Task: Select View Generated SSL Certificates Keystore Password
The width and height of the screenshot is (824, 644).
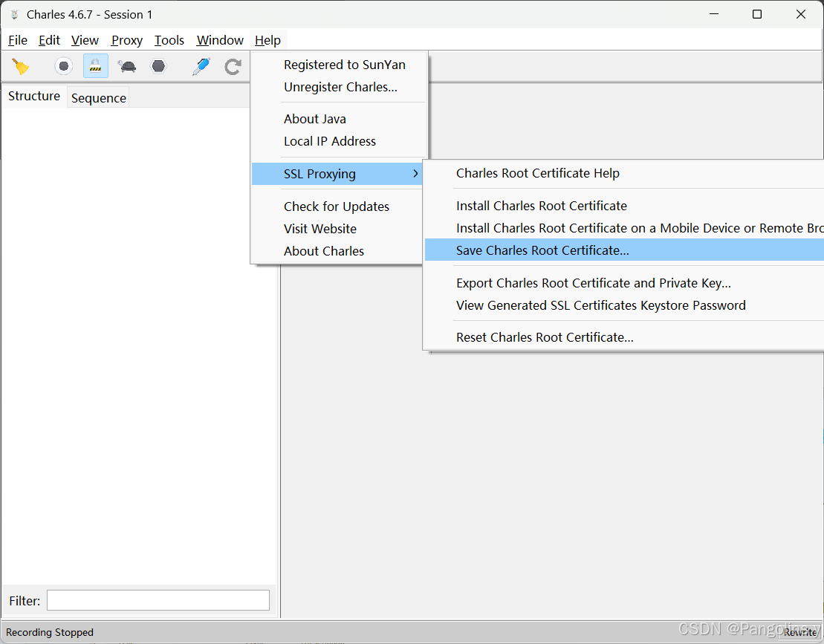Action: [624, 305]
